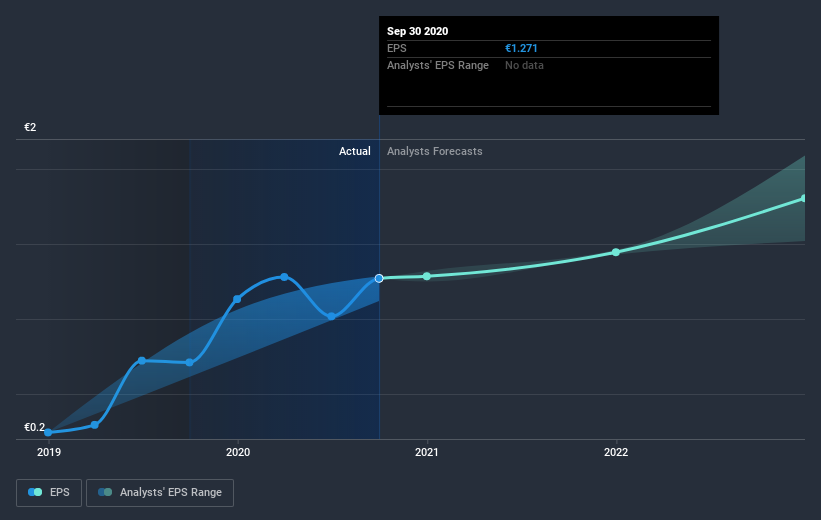Image resolution: width=821 pixels, height=520 pixels.
Task: Select the EPS peak point in early 2020
Action: [284, 277]
